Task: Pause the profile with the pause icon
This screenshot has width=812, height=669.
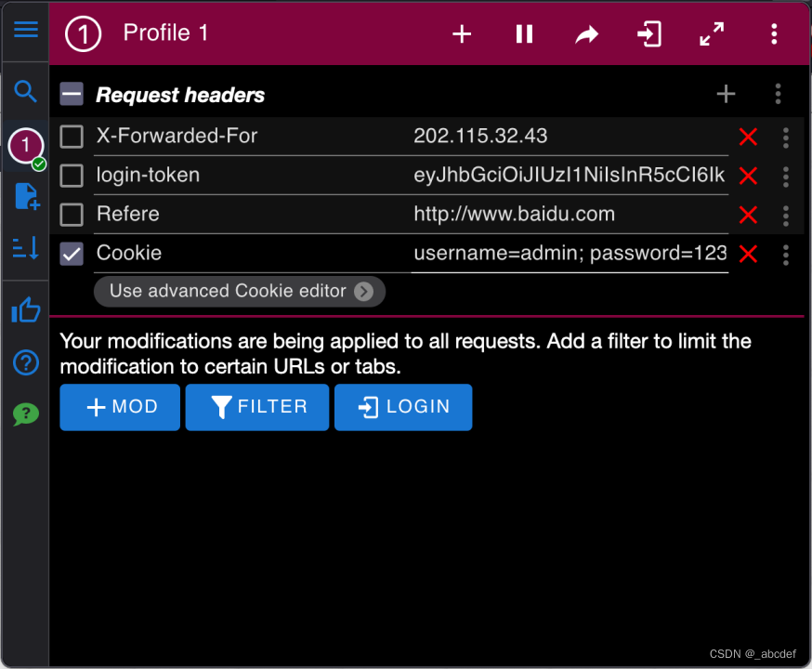Action: point(524,34)
